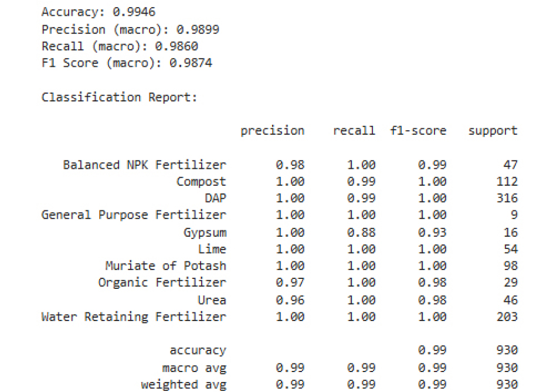Click Gypsum recall value 0.88
The width and height of the screenshot is (543, 392).
click(361, 232)
